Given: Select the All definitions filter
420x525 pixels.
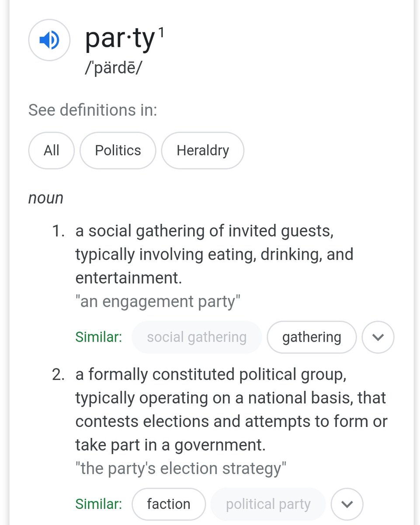Looking at the screenshot, I should point(51,150).
